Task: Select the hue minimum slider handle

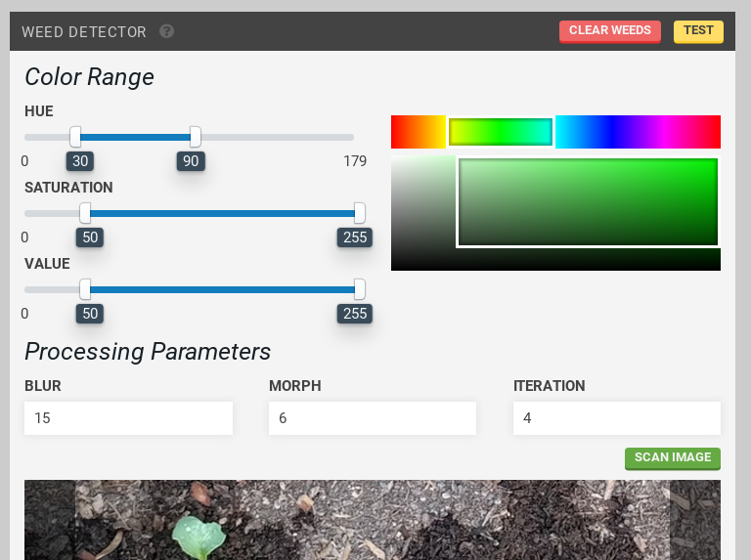Action: 75,137
